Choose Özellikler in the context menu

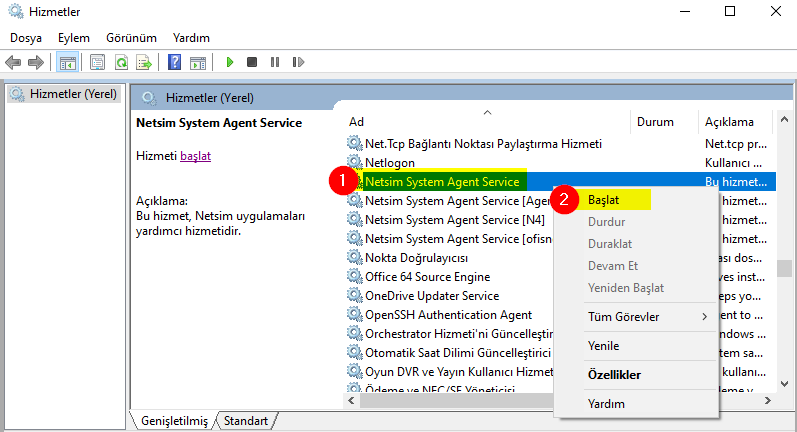(635, 375)
